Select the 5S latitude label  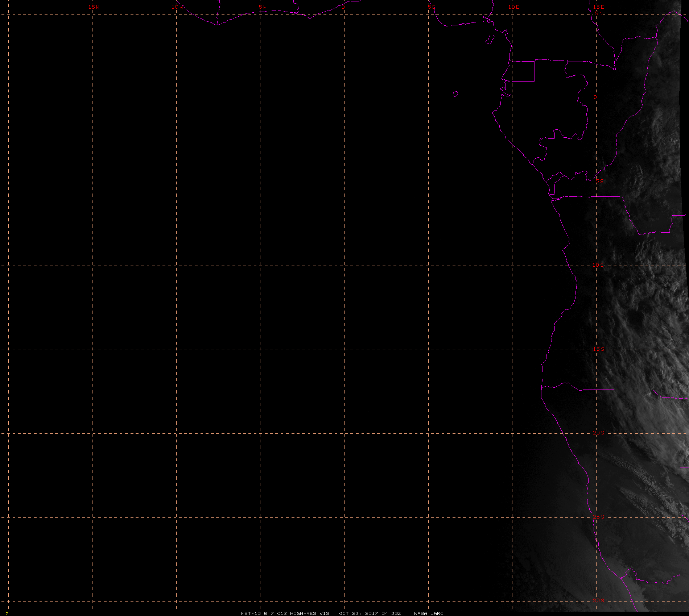click(600, 181)
